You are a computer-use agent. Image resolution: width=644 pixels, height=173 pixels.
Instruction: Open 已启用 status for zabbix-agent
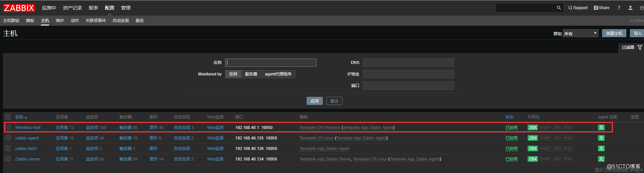(512, 138)
